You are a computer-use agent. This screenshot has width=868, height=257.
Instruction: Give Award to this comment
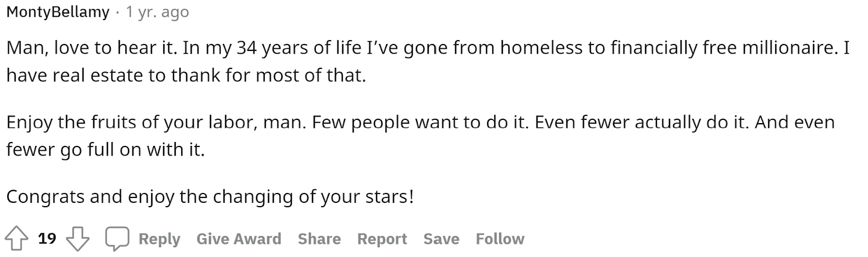[x=239, y=239]
